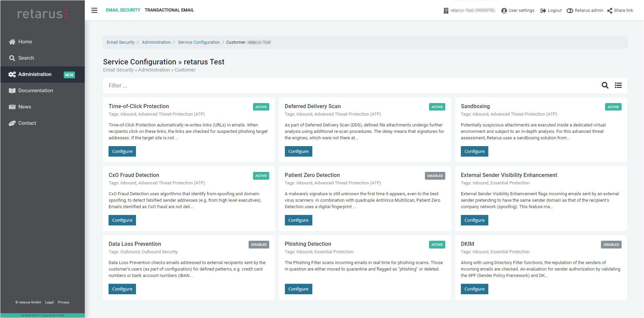The height and width of the screenshot is (318, 644).
Task: Open User settings in the top bar
Action: [x=518, y=11]
